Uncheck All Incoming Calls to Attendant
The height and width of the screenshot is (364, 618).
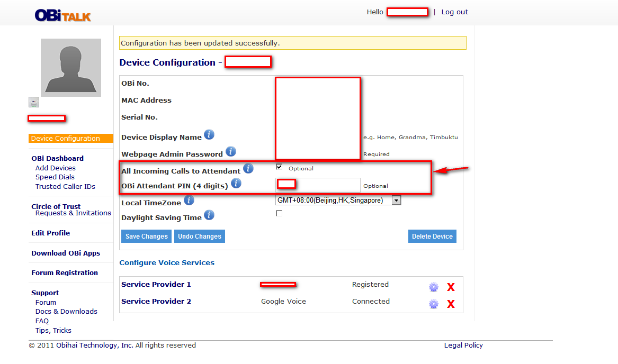click(x=279, y=167)
